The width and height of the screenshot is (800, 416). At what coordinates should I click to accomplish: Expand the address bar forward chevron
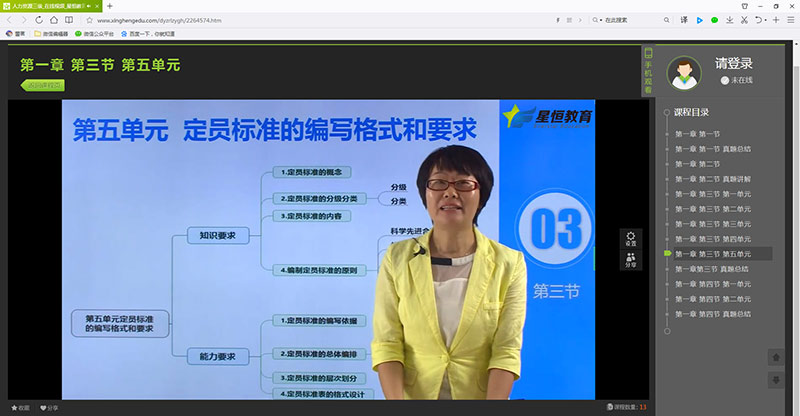[580, 20]
